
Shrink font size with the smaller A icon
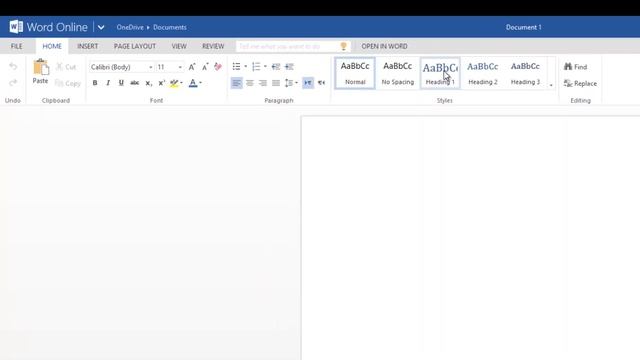click(x=205, y=67)
